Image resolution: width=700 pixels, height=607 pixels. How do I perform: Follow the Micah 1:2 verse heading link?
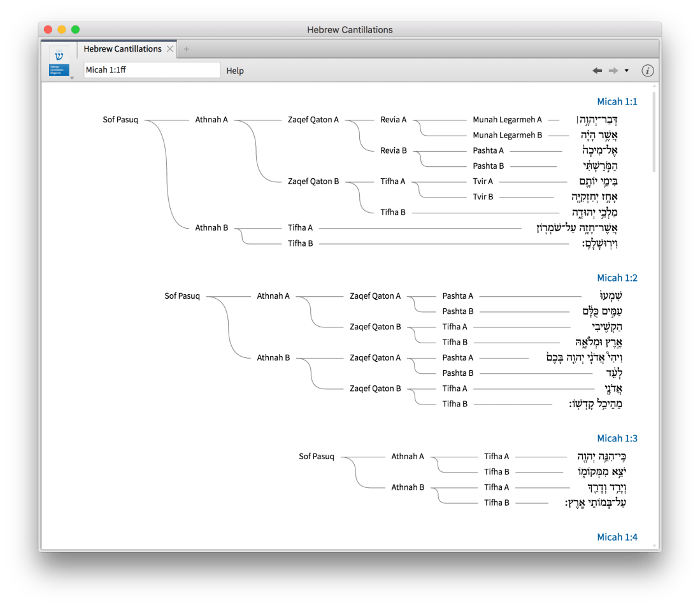tap(617, 278)
